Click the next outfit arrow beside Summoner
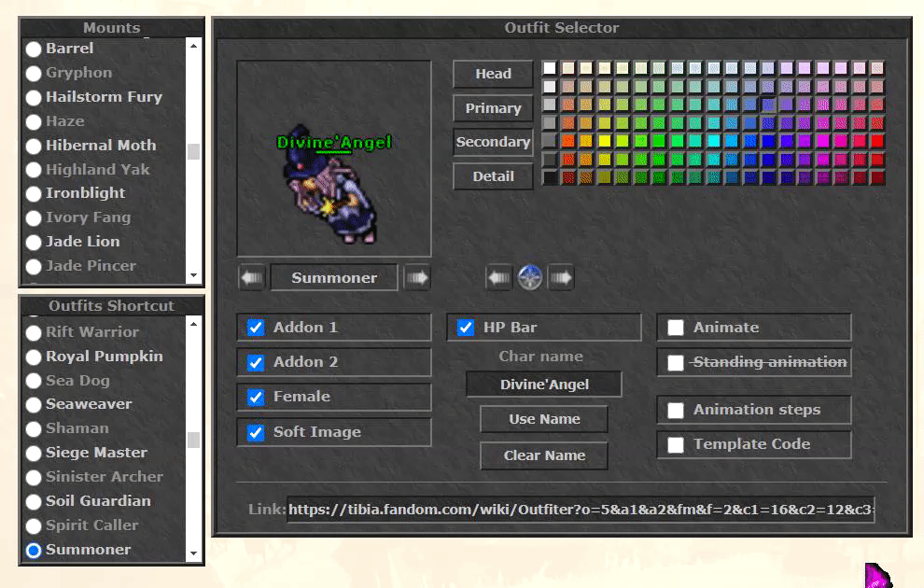The image size is (924, 588). (416, 277)
